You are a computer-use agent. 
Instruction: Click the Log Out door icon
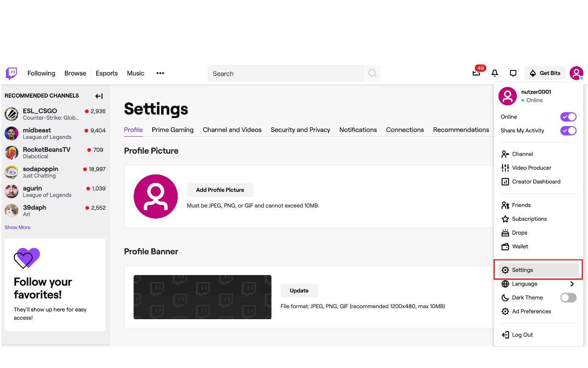505,335
